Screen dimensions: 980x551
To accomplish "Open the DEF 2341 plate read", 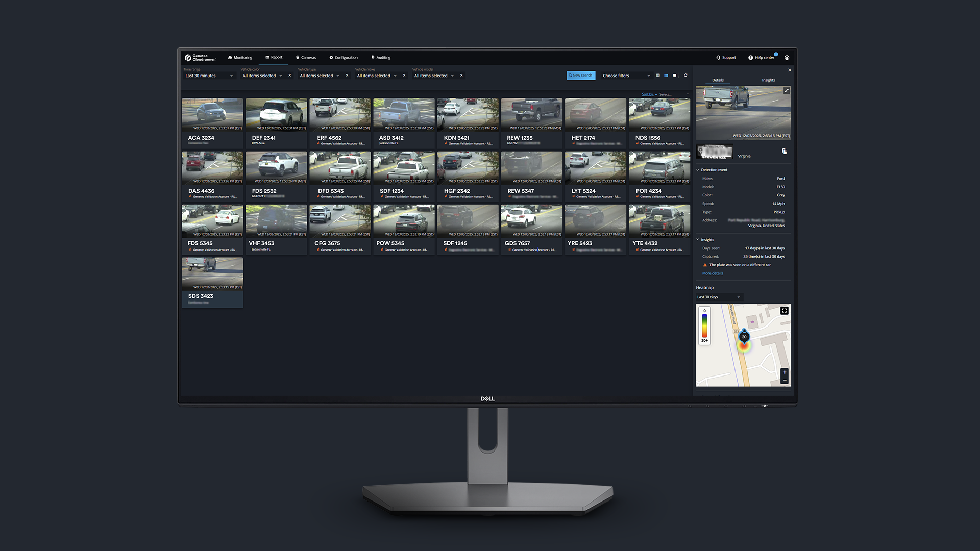I will [276, 123].
